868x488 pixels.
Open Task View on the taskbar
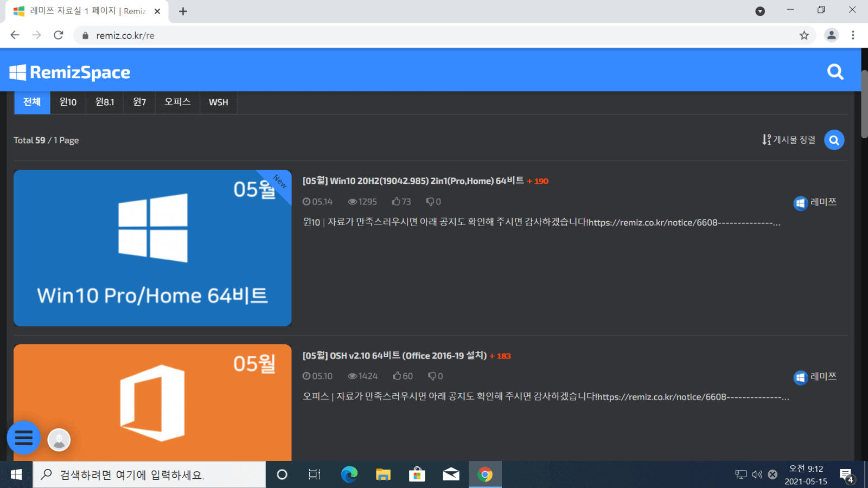click(x=315, y=474)
